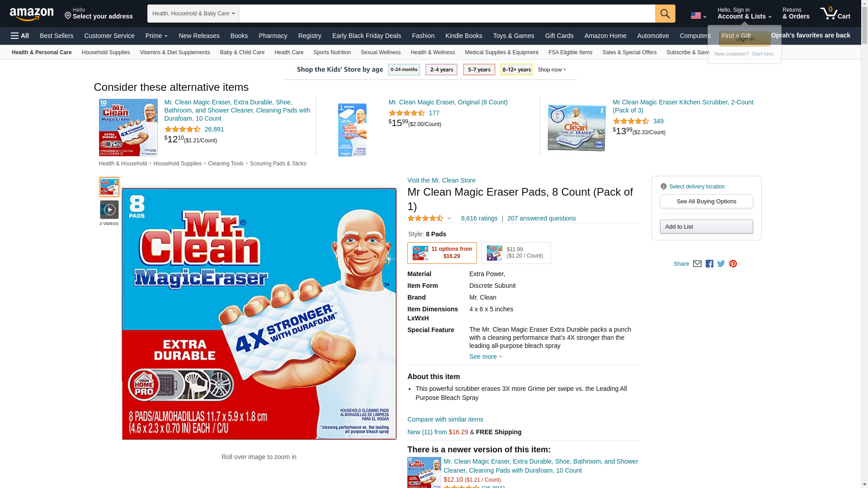This screenshot has height=488, width=868.
Task: Open the star rating popover arrow
Action: point(449,218)
